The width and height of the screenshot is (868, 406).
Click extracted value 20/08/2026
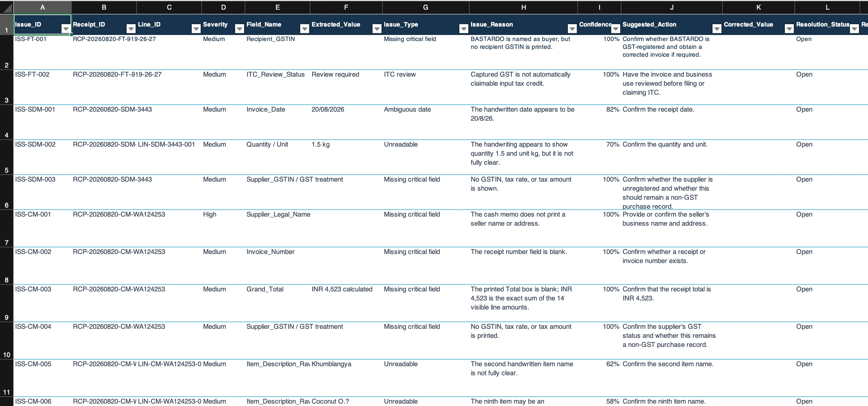coord(346,122)
